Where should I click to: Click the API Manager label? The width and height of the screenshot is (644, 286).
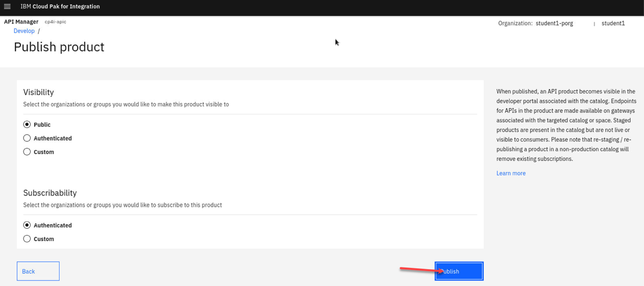21,22
